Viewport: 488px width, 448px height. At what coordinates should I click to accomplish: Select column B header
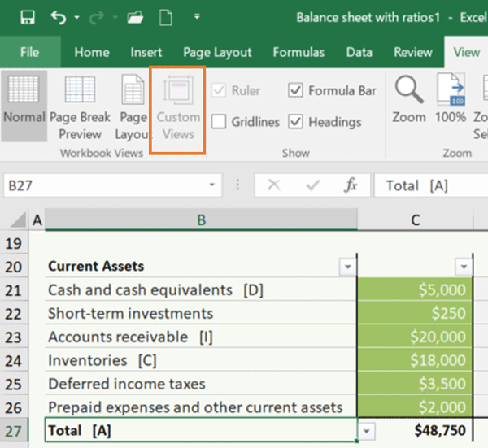pos(202,220)
